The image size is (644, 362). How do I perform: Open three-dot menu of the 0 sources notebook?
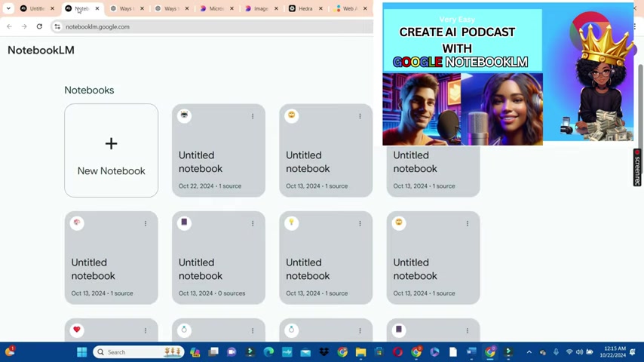point(253,223)
